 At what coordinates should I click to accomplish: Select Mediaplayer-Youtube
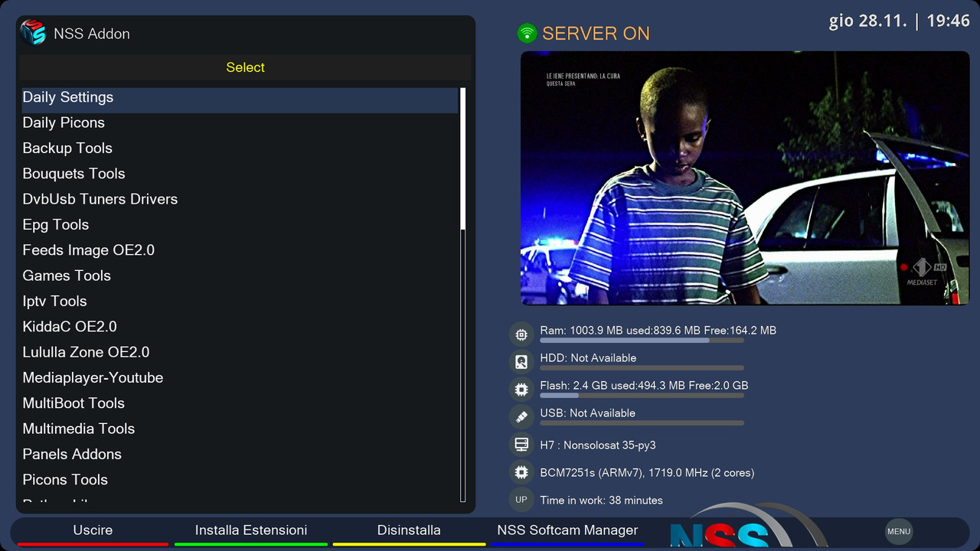(x=240, y=377)
